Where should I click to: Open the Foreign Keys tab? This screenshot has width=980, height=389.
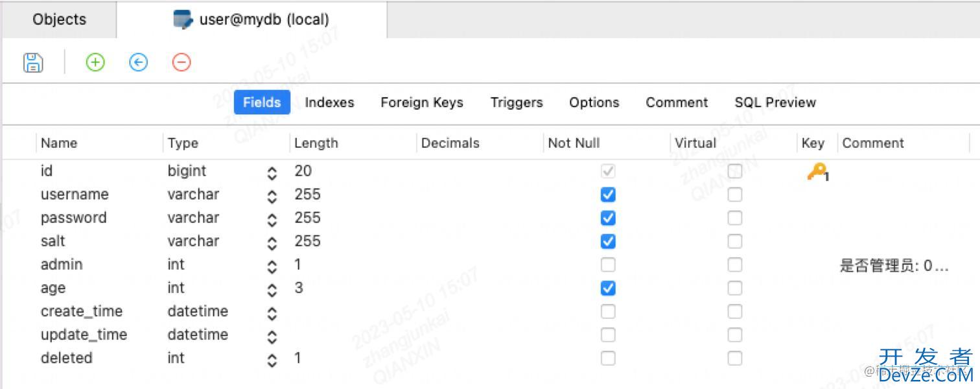click(422, 102)
